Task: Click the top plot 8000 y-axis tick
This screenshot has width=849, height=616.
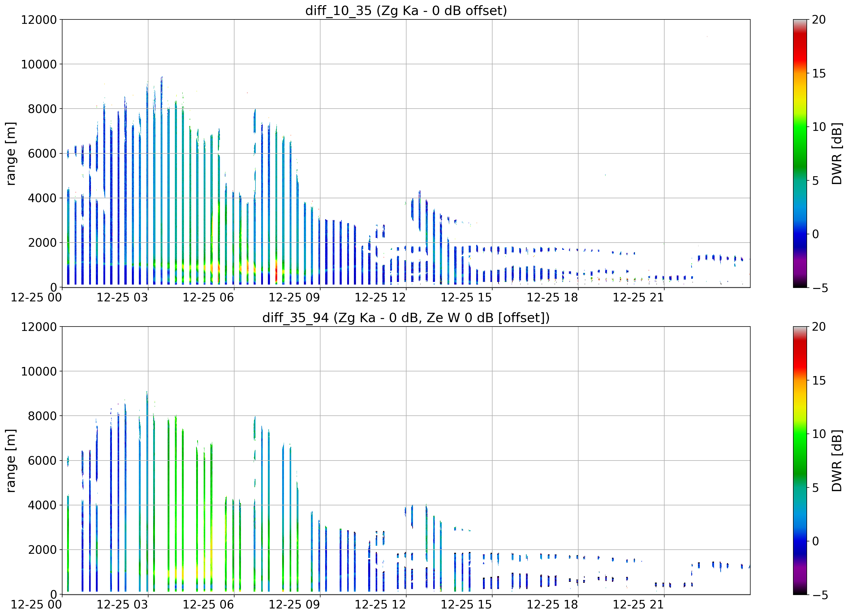Action: pos(42,109)
